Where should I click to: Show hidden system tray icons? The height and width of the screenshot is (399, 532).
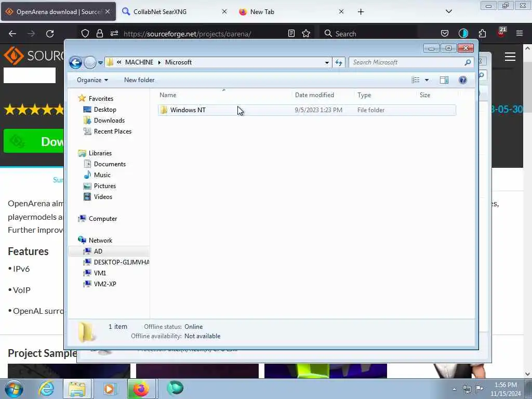[454, 390]
